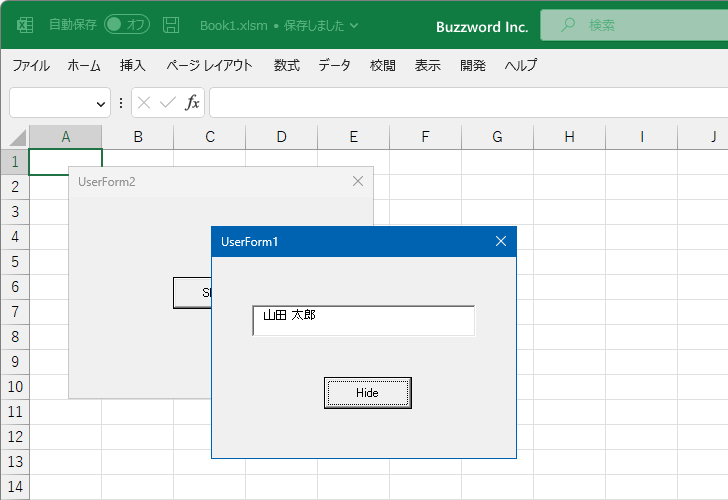Click the search box in title bar
This screenshot has width=728, height=500.
coord(634,25)
